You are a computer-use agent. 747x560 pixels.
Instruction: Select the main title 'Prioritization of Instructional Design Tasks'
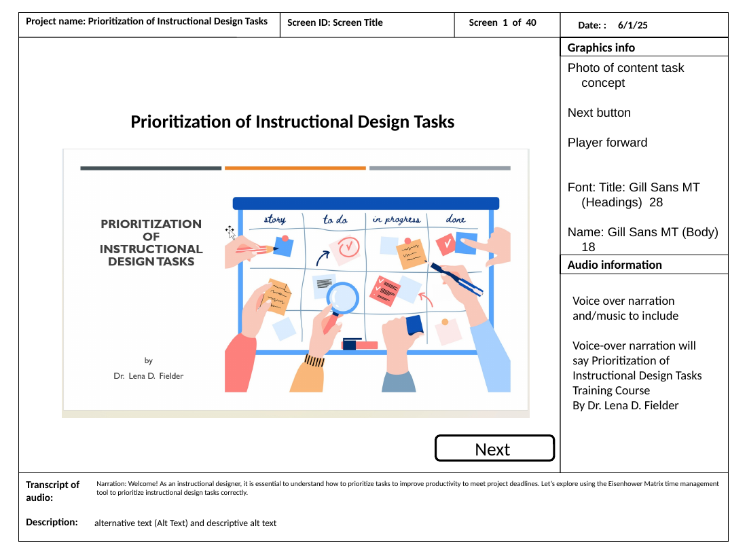293,122
